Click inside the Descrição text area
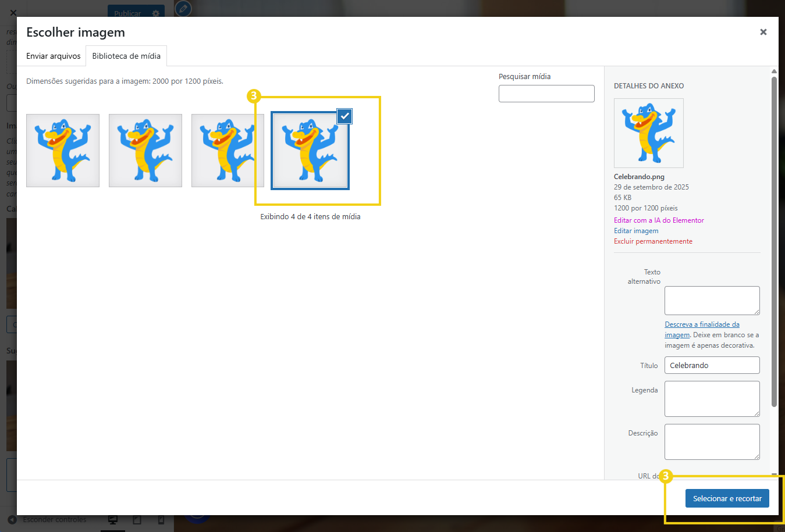 coord(712,442)
